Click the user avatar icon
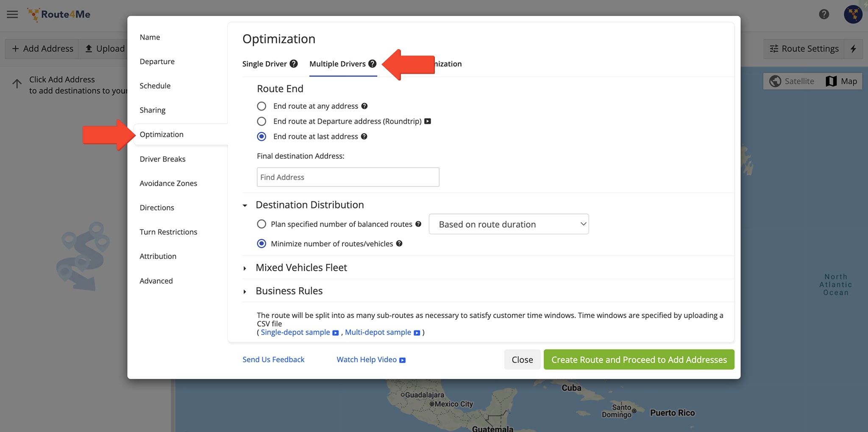Image resolution: width=868 pixels, height=432 pixels. pos(854,14)
